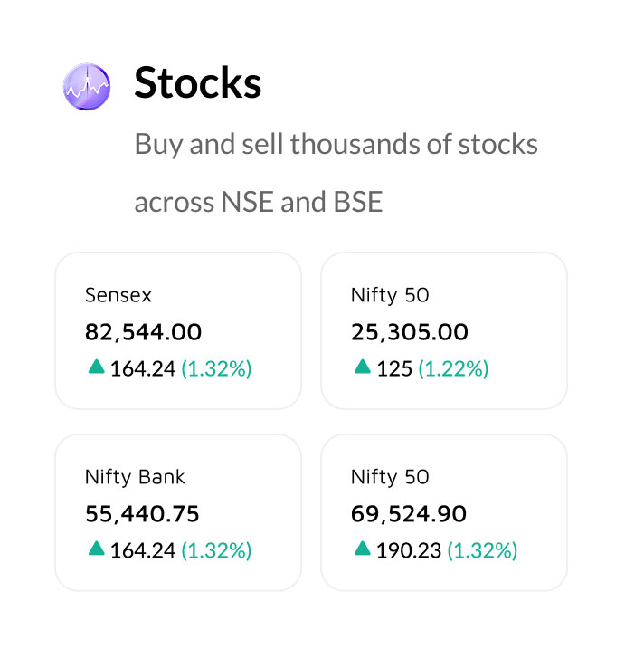Select the Nifty 50 label above 69,524.90

[390, 477]
